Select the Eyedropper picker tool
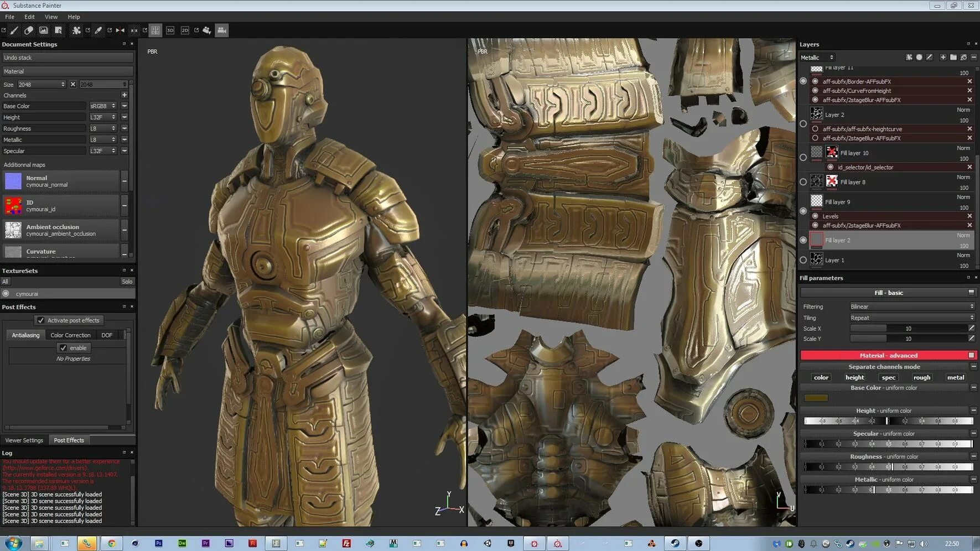This screenshot has width=980, height=551. [x=98, y=30]
